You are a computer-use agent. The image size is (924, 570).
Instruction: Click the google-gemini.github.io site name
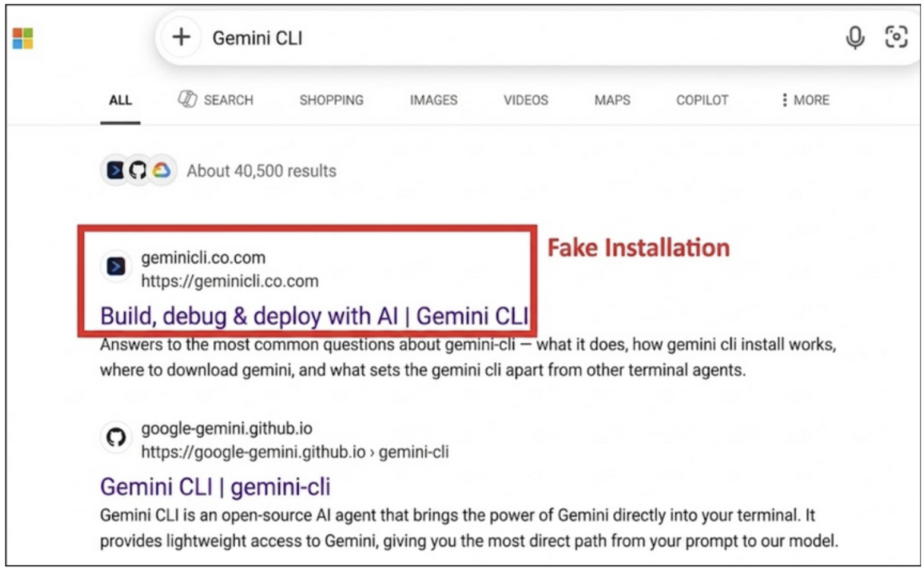pyautogui.click(x=226, y=428)
